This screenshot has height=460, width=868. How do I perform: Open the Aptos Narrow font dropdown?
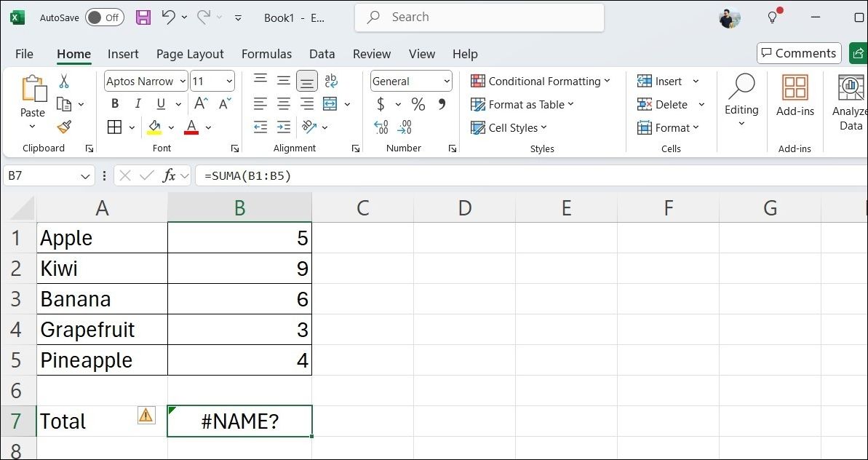tap(182, 82)
